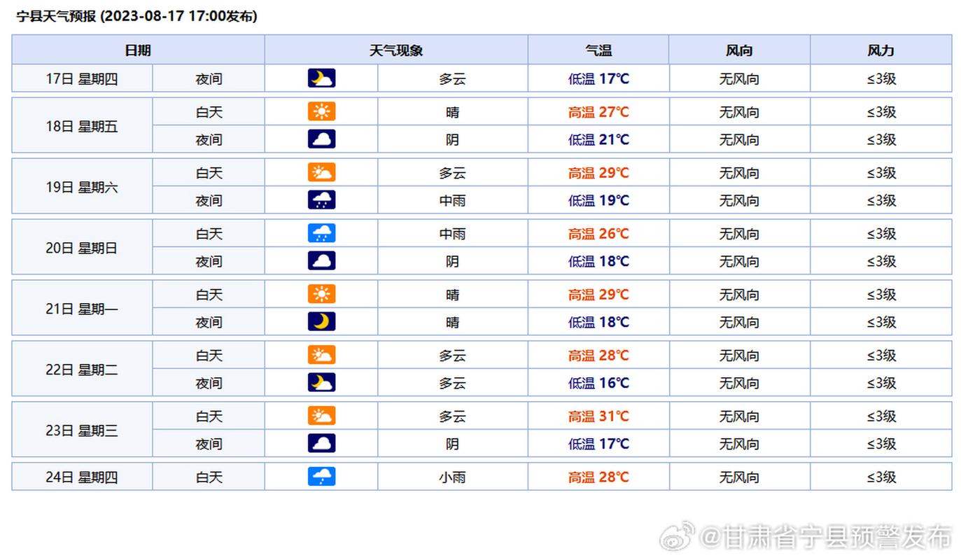Click the 18日 星期五 date cell

point(82,125)
